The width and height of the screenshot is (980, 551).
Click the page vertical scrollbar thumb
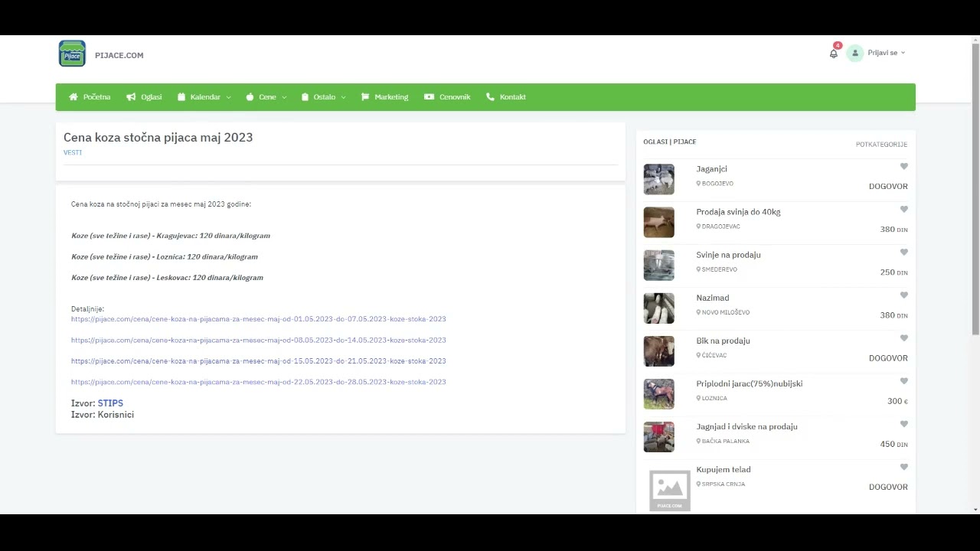point(975,188)
